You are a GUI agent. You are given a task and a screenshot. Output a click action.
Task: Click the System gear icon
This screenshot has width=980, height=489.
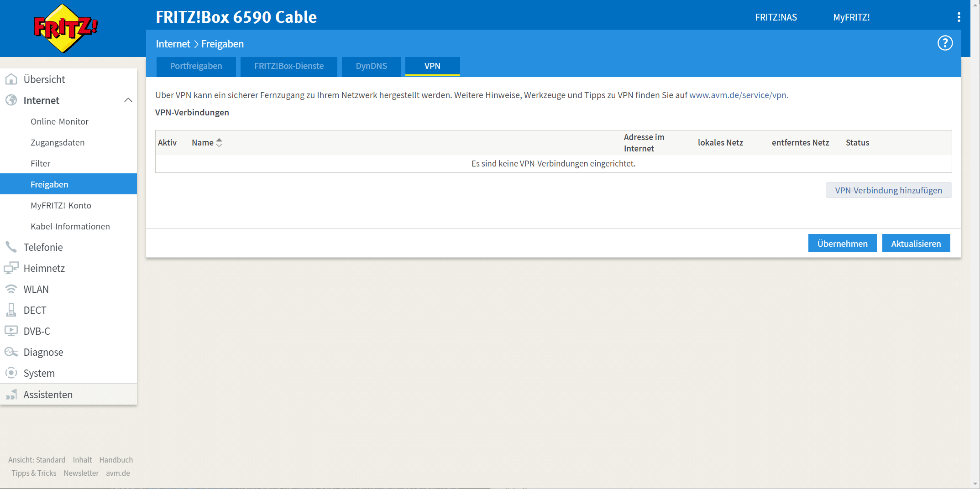(11, 373)
